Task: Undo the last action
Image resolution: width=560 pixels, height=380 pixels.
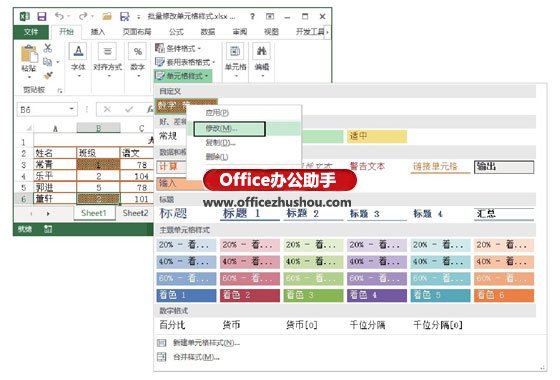Action: tap(59, 16)
